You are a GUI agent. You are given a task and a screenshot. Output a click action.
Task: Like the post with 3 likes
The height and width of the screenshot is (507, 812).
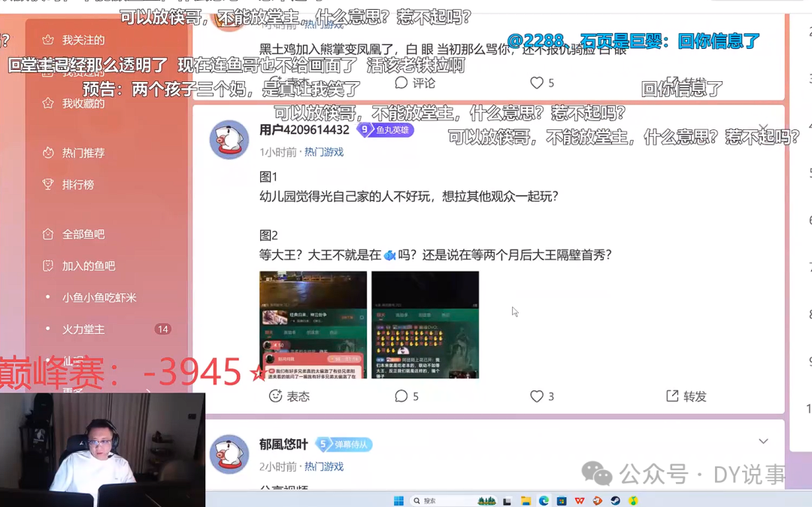click(x=541, y=396)
